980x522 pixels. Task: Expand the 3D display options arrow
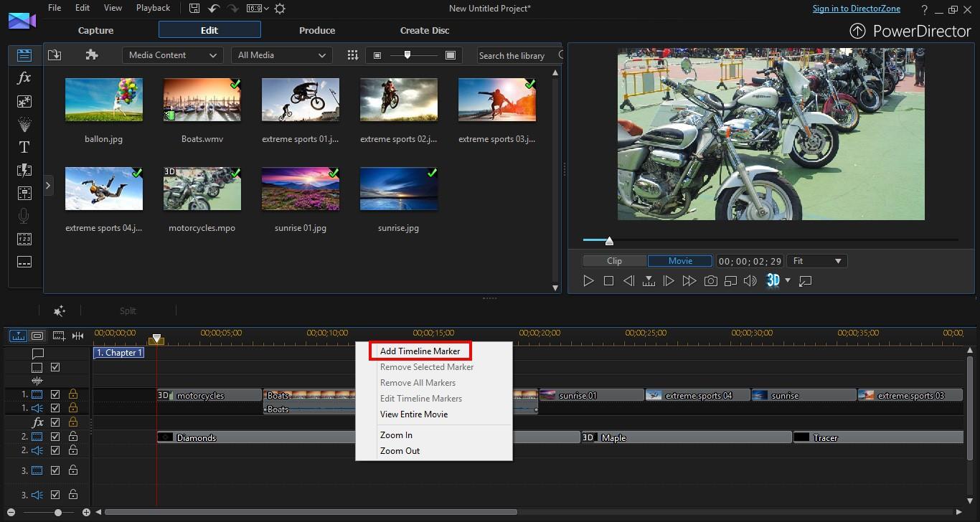pos(787,281)
